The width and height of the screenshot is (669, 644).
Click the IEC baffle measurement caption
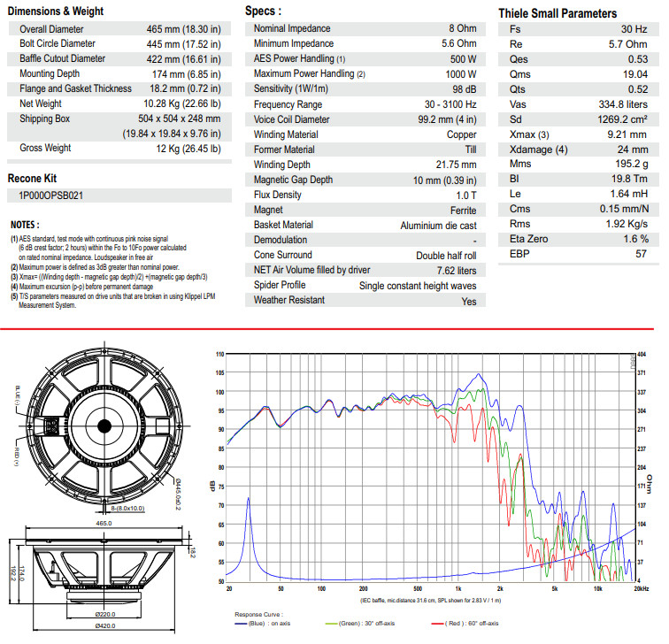click(430, 600)
